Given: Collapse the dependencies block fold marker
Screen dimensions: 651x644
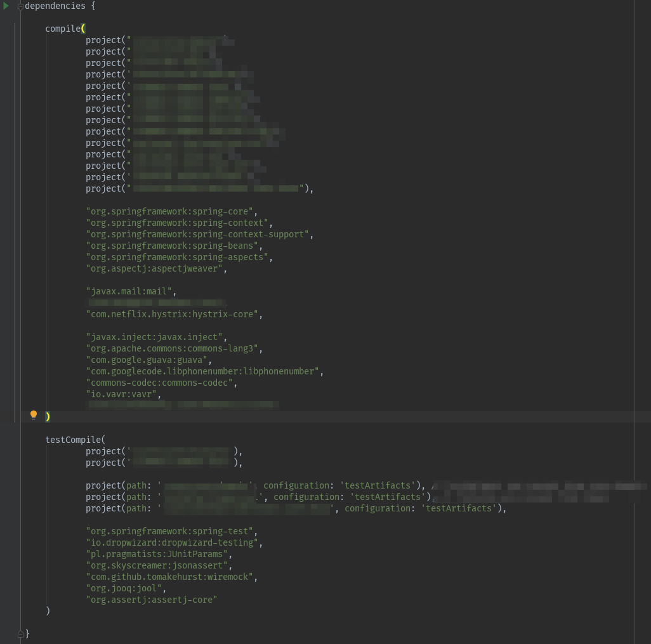Looking at the screenshot, I should (20, 6).
